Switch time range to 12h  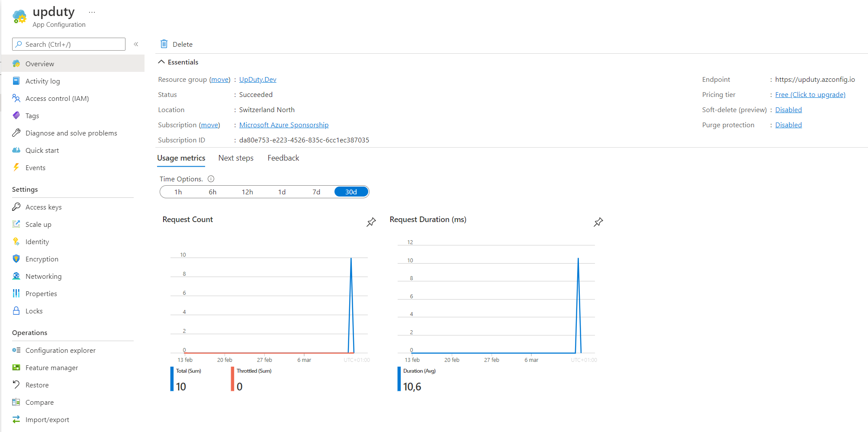click(x=247, y=192)
